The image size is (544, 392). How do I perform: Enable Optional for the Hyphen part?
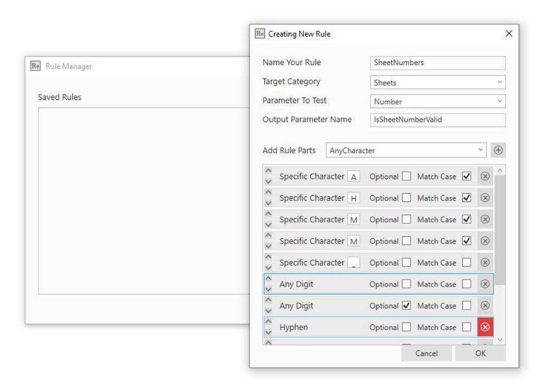pyautogui.click(x=406, y=327)
